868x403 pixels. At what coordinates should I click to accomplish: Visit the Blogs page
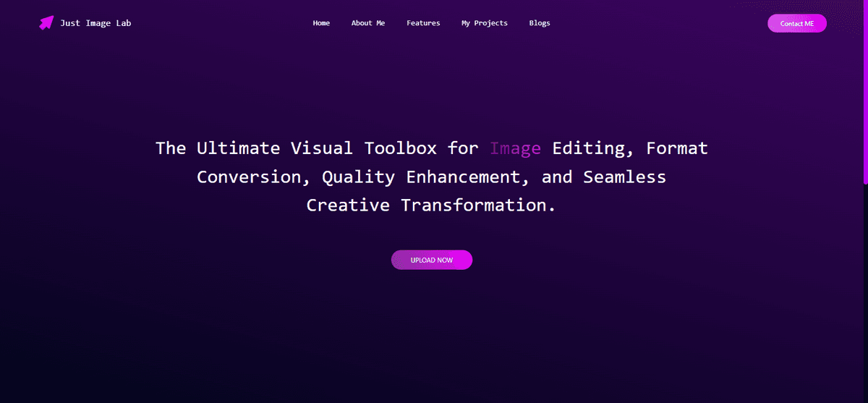point(540,23)
